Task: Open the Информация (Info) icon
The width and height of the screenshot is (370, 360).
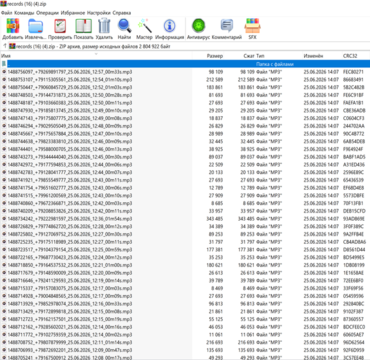Action: click(x=170, y=26)
